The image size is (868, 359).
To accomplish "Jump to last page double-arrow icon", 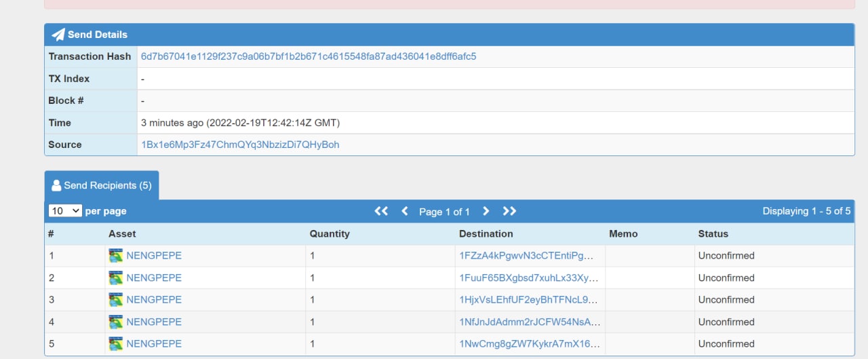I will click(x=509, y=211).
